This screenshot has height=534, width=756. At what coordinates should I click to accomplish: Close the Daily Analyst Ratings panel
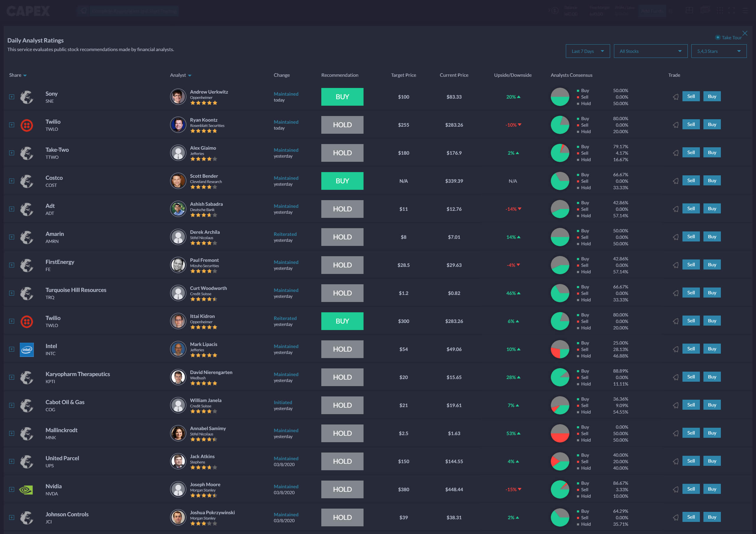tap(745, 33)
